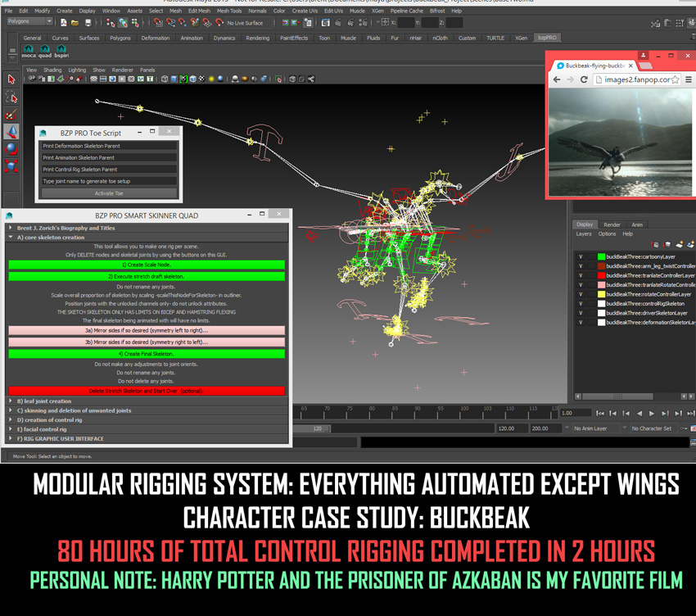696x616 pixels.
Task: Toggle visibility of buckBeakThree:tranlateRotateController layer
Action: [x=581, y=285]
